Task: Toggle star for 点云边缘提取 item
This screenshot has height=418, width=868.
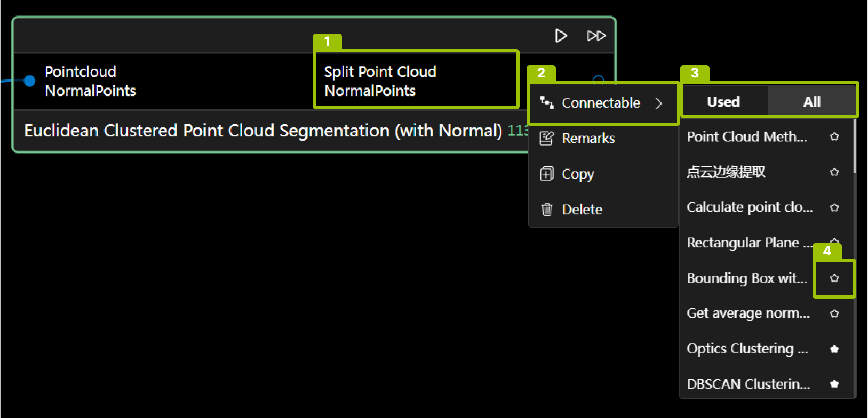Action: coord(834,172)
